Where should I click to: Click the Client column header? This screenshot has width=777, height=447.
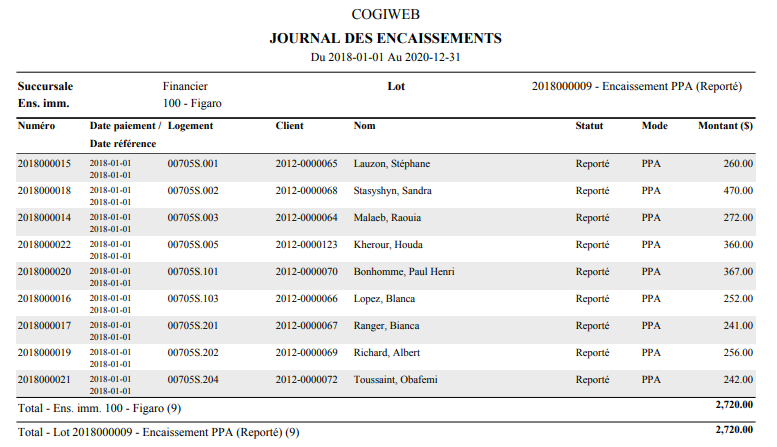[290, 127]
